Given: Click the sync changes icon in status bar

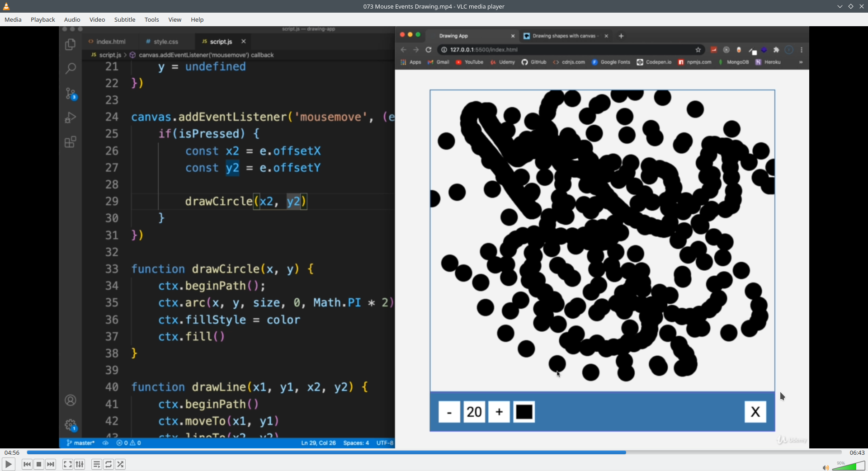Looking at the screenshot, I should point(105,443).
